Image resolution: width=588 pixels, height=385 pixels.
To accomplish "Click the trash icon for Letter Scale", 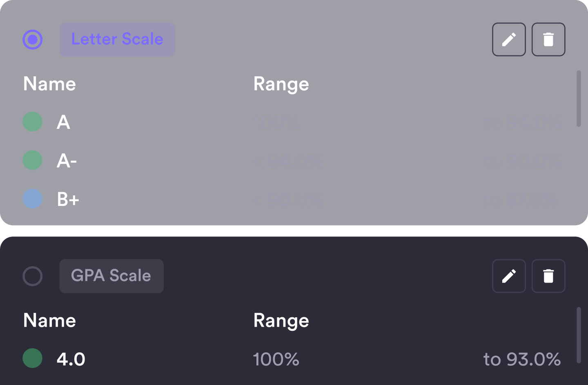I will click(548, 40).
